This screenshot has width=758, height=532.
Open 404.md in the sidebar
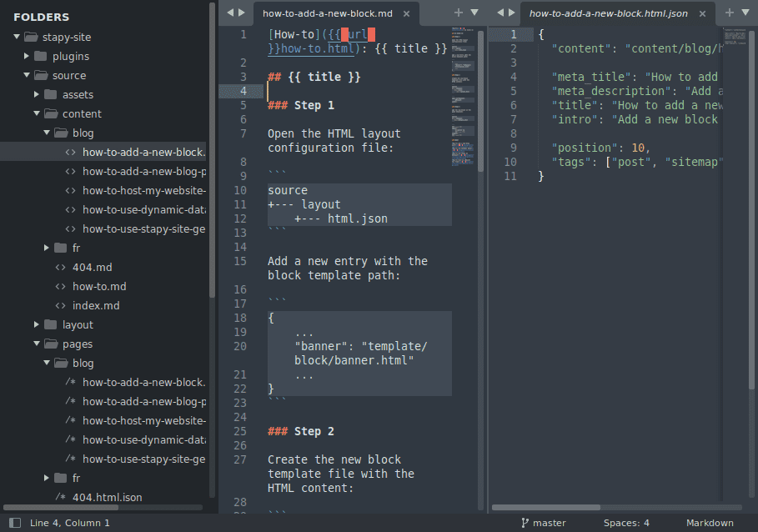pos(93,267)
